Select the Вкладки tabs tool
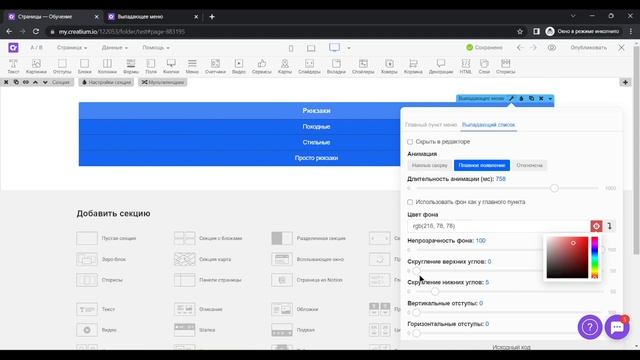640x360 pixels. (336, 66)
